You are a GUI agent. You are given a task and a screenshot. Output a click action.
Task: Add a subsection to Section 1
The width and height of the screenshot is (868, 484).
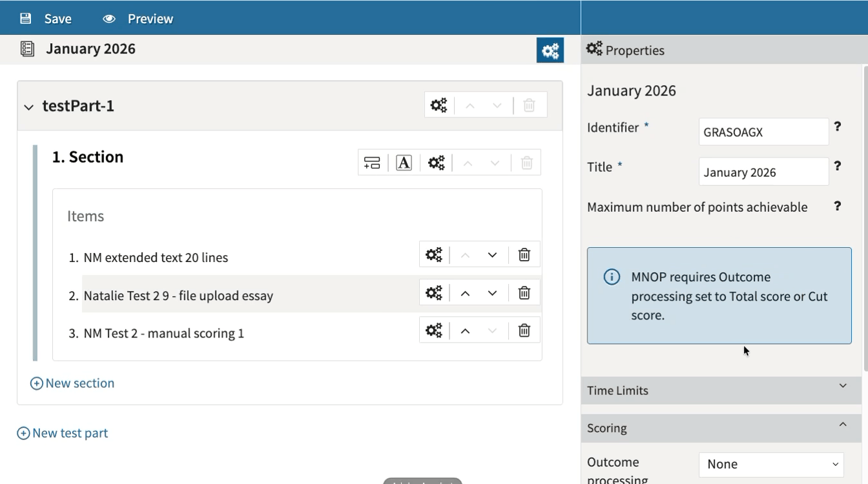coord(372,163)
